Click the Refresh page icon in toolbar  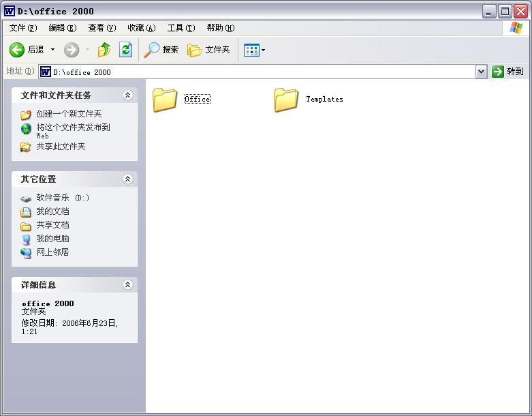(x=125, y=50)
